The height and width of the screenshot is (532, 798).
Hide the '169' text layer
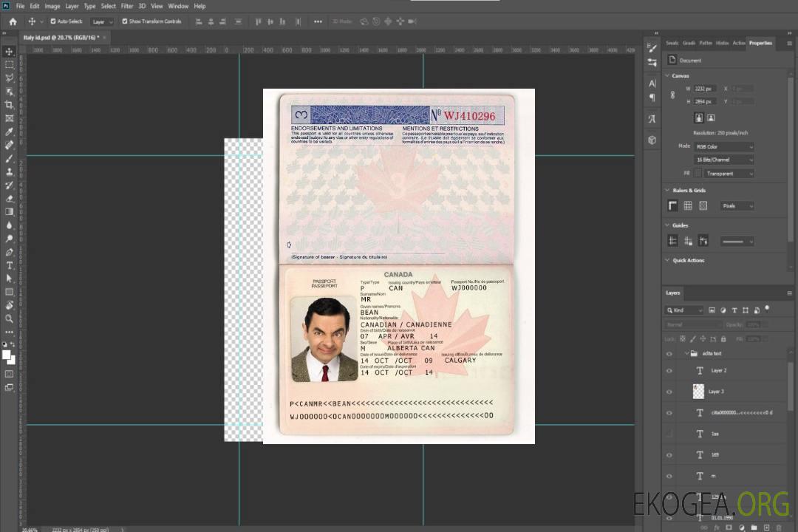coord(669,456)
